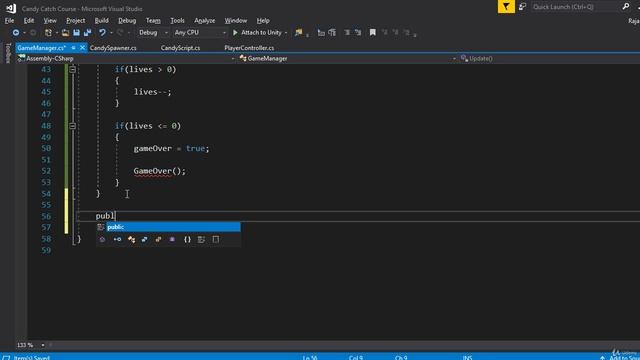Click the Open File folder icon
This screenshot has height=360, width=640.
coord(65,33)
